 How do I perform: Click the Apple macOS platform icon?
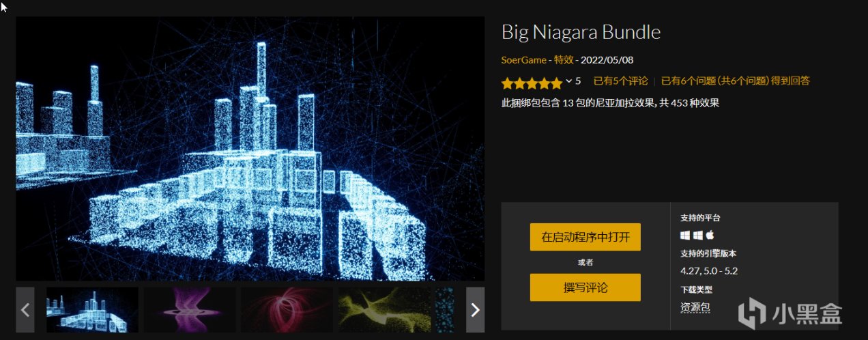(709, 235)
